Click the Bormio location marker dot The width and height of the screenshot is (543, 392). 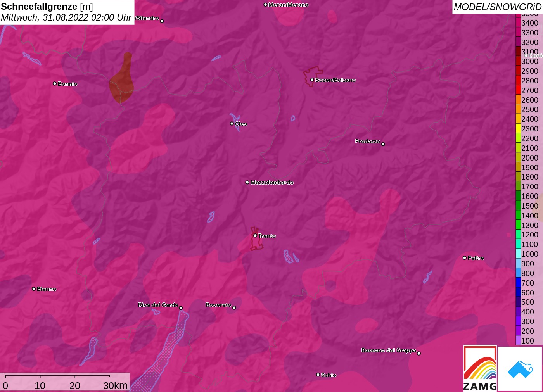point(55,84)
